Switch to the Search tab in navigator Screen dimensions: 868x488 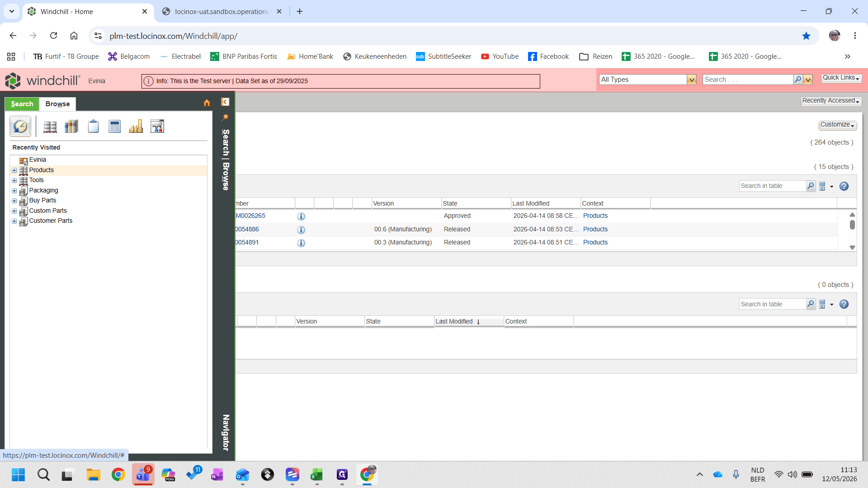coord(22,104)
